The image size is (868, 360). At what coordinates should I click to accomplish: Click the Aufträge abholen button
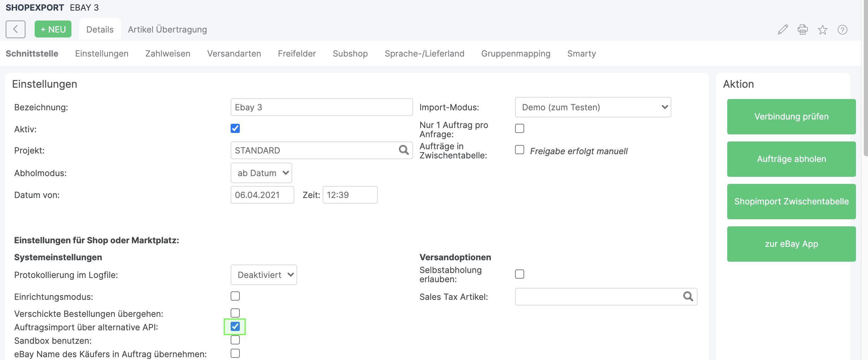tap(791, 159)
